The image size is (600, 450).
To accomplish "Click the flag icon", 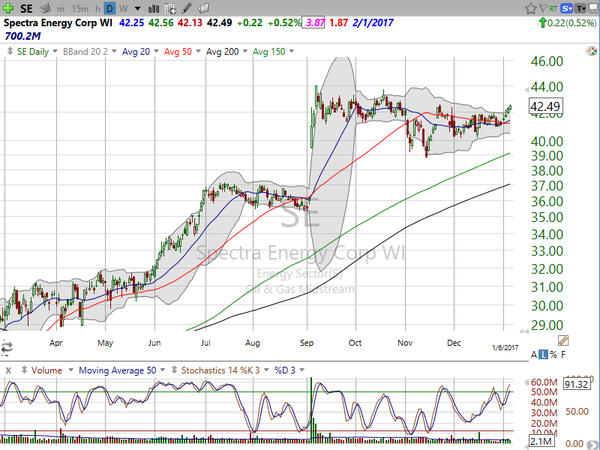I will pyautogui.click(x=542, y=8).
